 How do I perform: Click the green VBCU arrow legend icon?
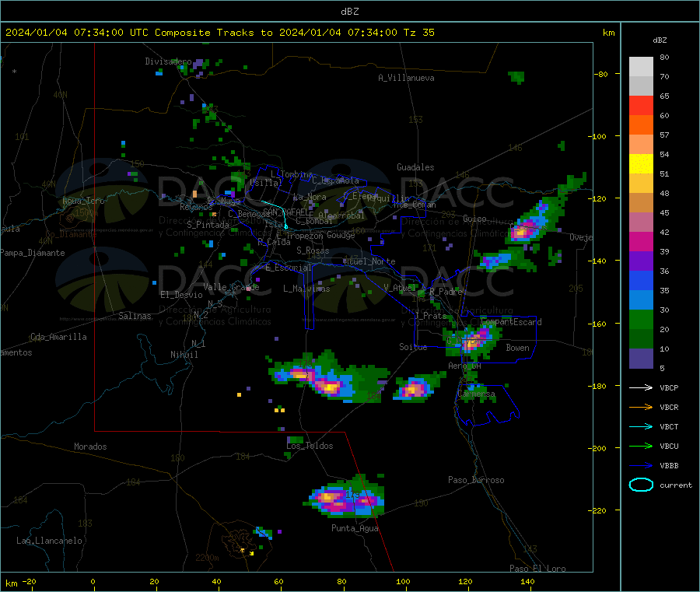coord(641,446)
